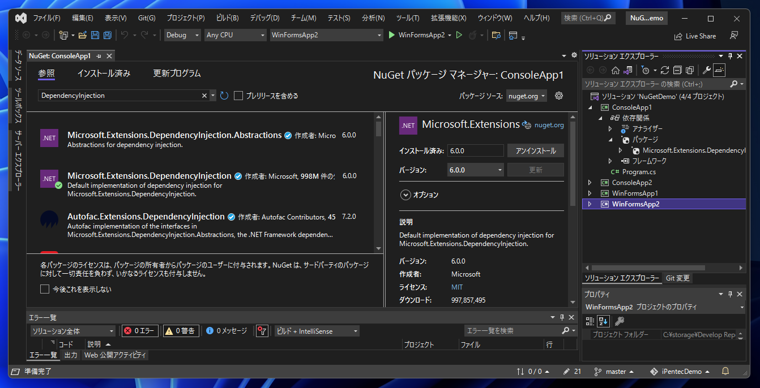The image size is (760, 388).
Task: Click the MIT license link
Action: [457, 287]
